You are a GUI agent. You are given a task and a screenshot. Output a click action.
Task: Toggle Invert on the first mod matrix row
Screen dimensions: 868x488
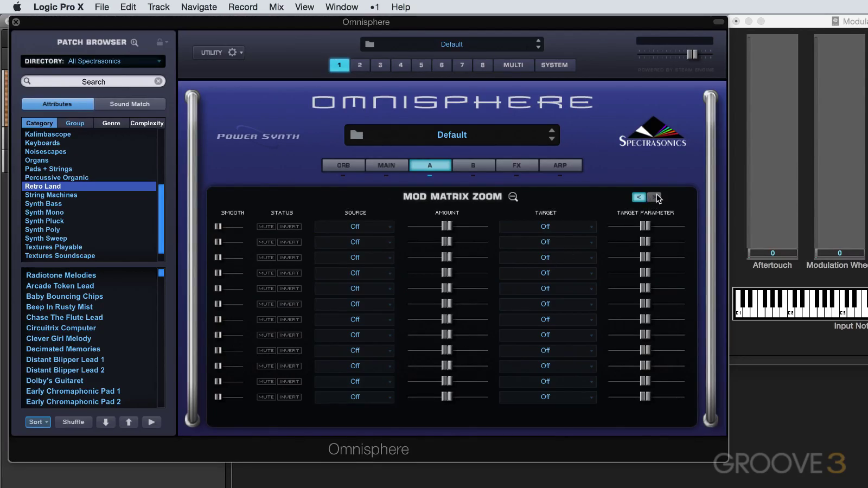pos(289,227)
